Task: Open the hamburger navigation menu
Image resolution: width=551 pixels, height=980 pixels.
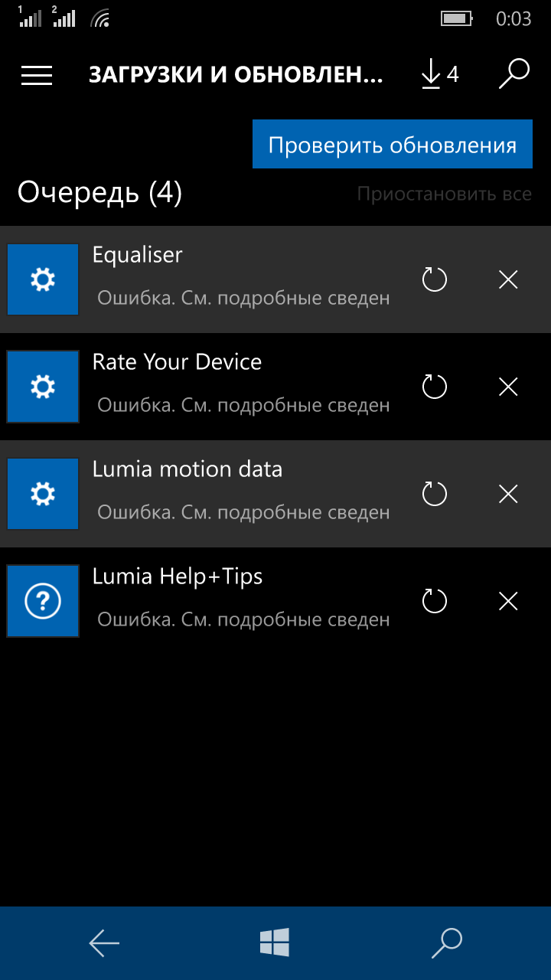Action: pos(37,74)
